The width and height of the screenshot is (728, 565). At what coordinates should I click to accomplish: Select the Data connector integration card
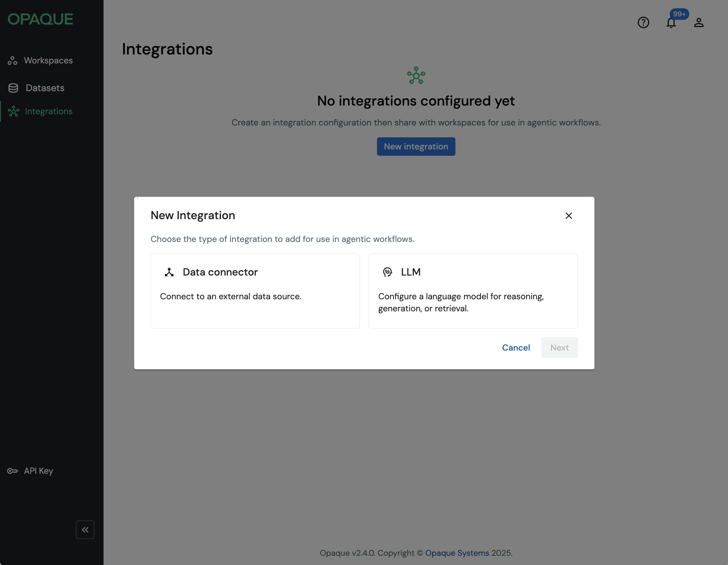click(255, 291)
